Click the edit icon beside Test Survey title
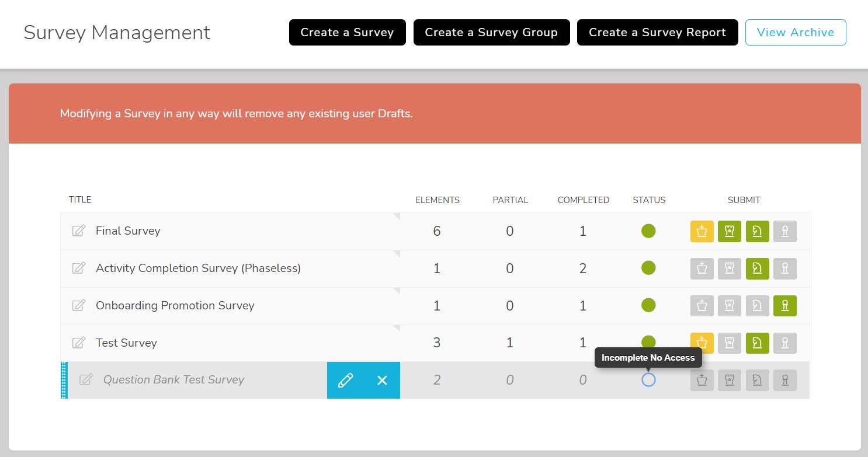The height and width of the screenshot is (457, 868). click(79, 343)
